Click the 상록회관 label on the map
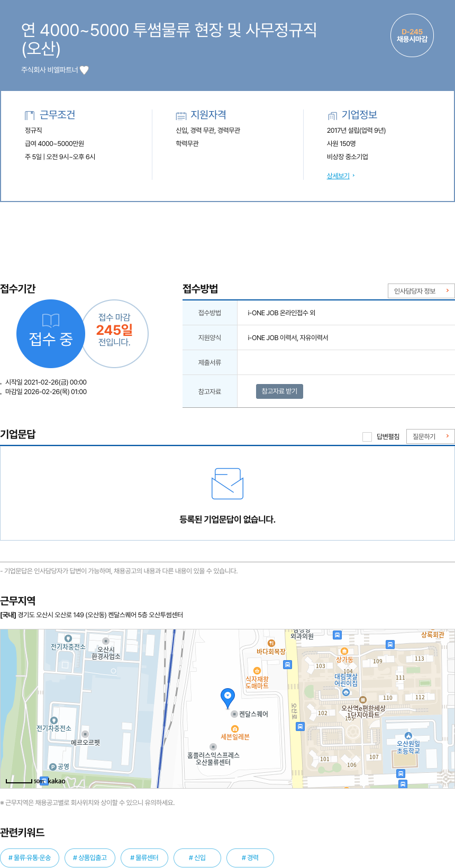The image size is (455, 868). point(433,634)
